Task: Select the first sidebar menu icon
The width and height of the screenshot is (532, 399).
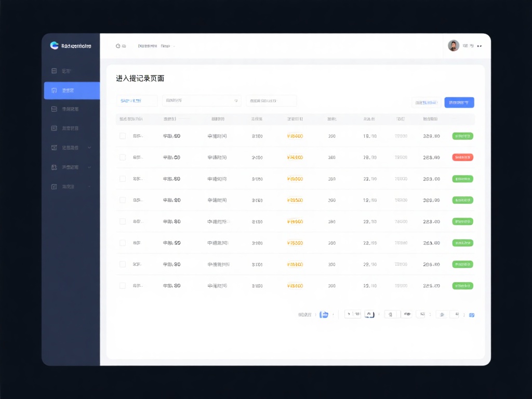Action: 54,71
